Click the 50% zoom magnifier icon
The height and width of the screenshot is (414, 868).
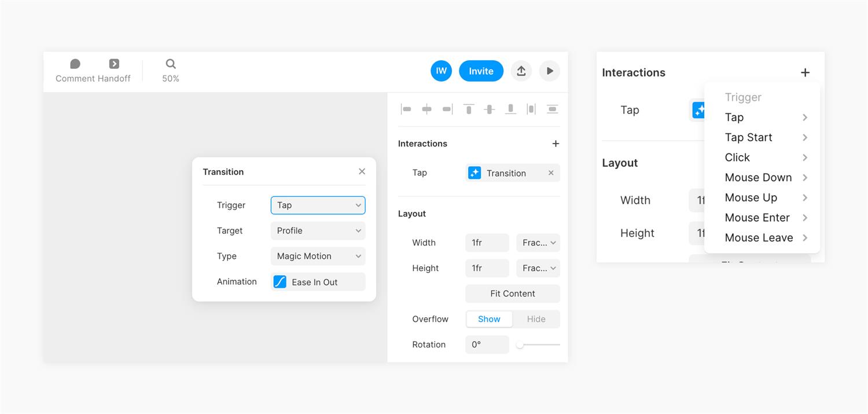tap(171, 64)
